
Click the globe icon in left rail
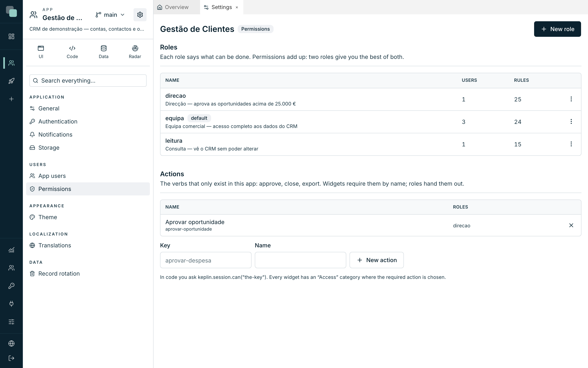pyautogui.click(x=11, y=343)
